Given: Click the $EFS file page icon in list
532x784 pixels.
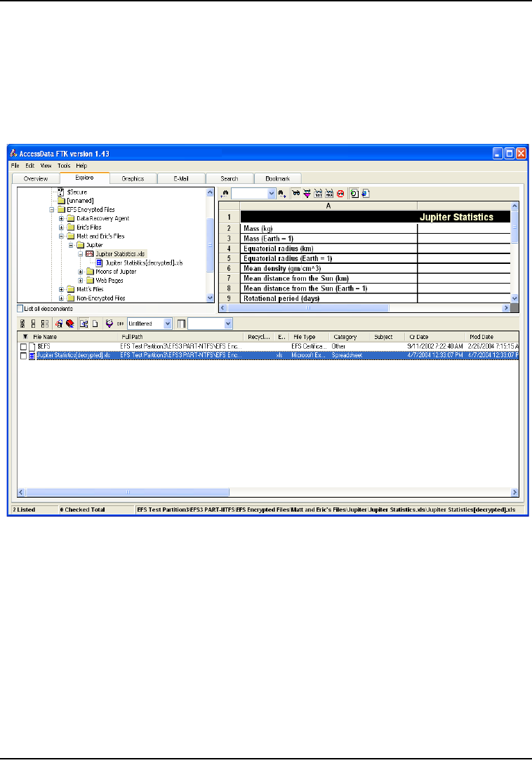Looking at the screenshot, I should pyautogui.click(x=32, y=347).
